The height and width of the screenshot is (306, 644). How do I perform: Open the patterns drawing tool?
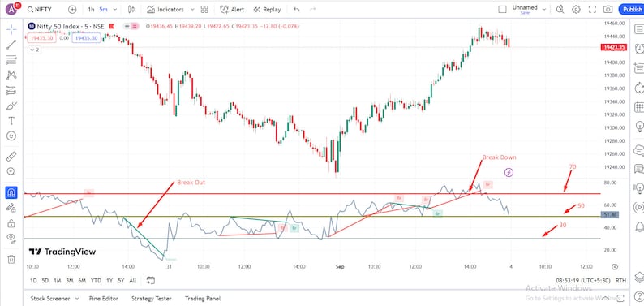click(x=11, y=75)
